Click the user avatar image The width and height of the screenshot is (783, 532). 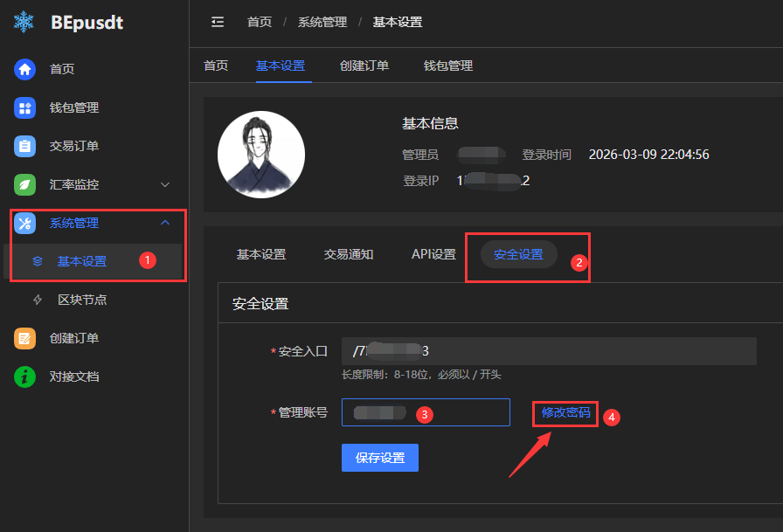coord(260,154)
